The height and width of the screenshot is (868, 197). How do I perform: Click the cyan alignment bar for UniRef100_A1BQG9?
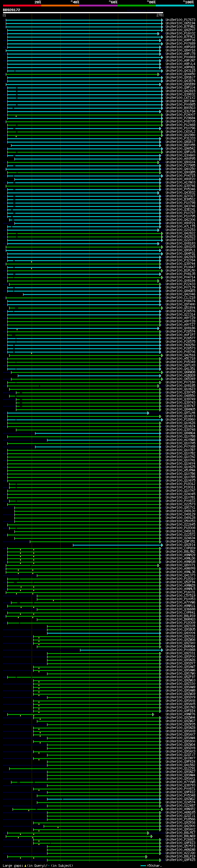click(x=90, y=376)
